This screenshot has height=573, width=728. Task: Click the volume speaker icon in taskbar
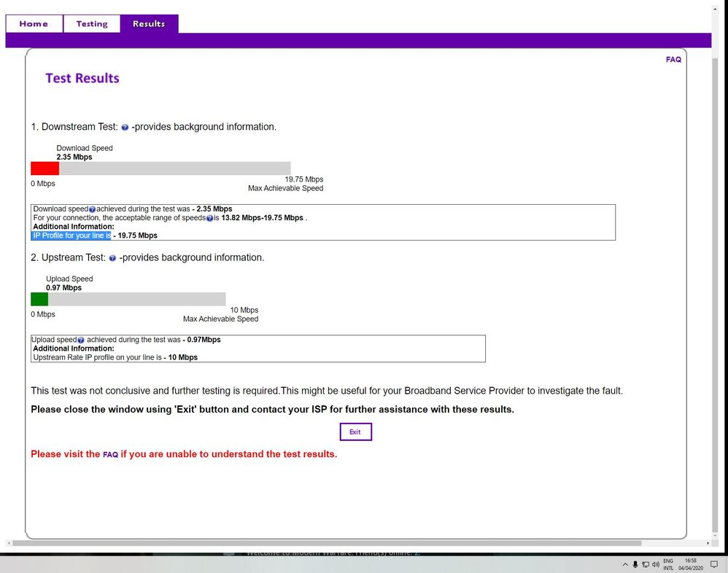[656, 564]
